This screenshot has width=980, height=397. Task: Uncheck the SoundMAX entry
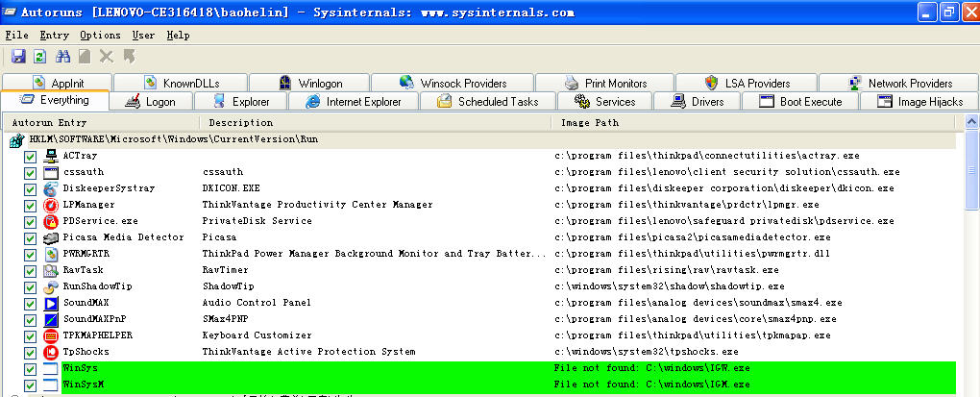30,304
